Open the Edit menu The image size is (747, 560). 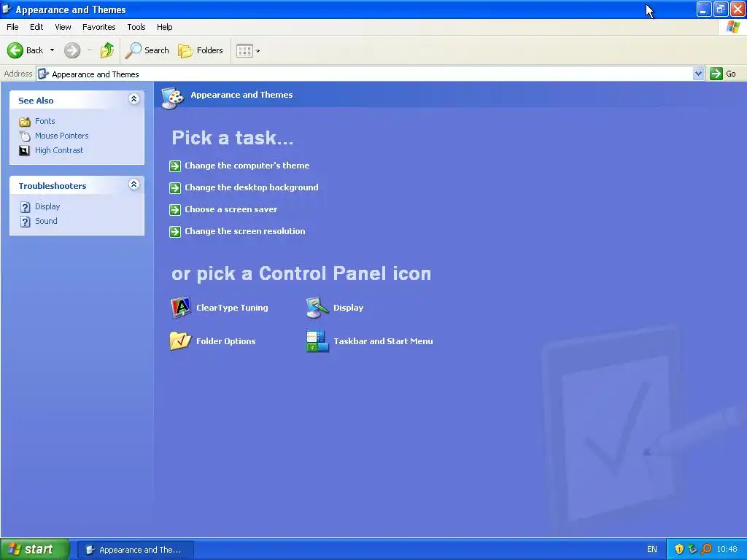coord(36,27)
